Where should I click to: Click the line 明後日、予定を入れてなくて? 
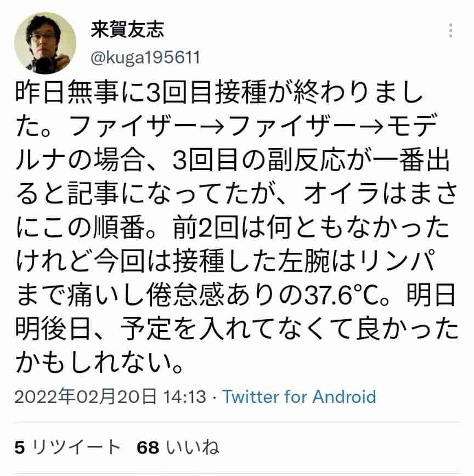coord(184,329)
